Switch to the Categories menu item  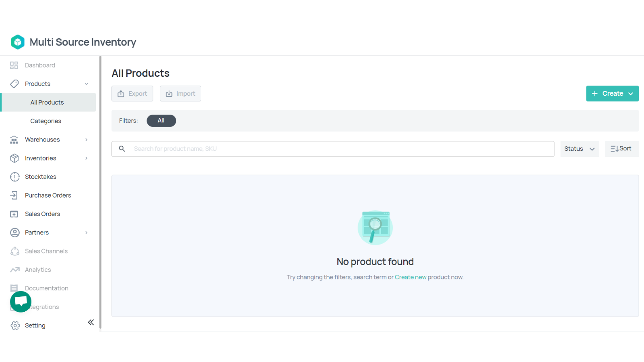click(x=45, y=121)
